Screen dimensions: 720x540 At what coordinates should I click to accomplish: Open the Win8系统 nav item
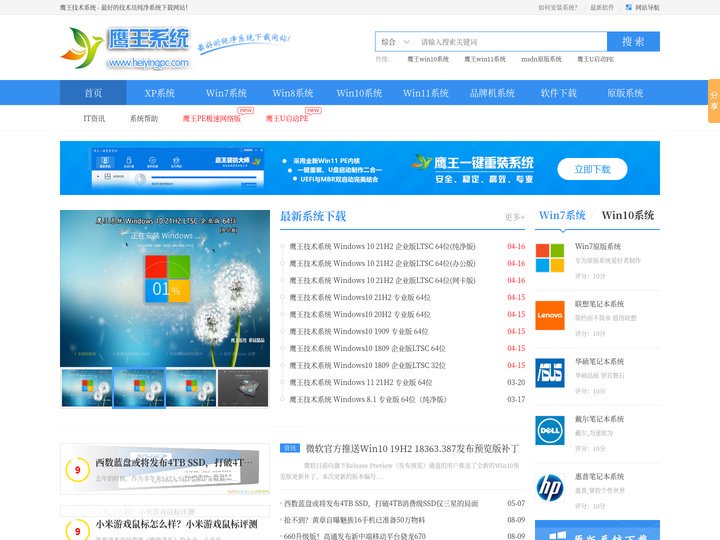point(293,93)
